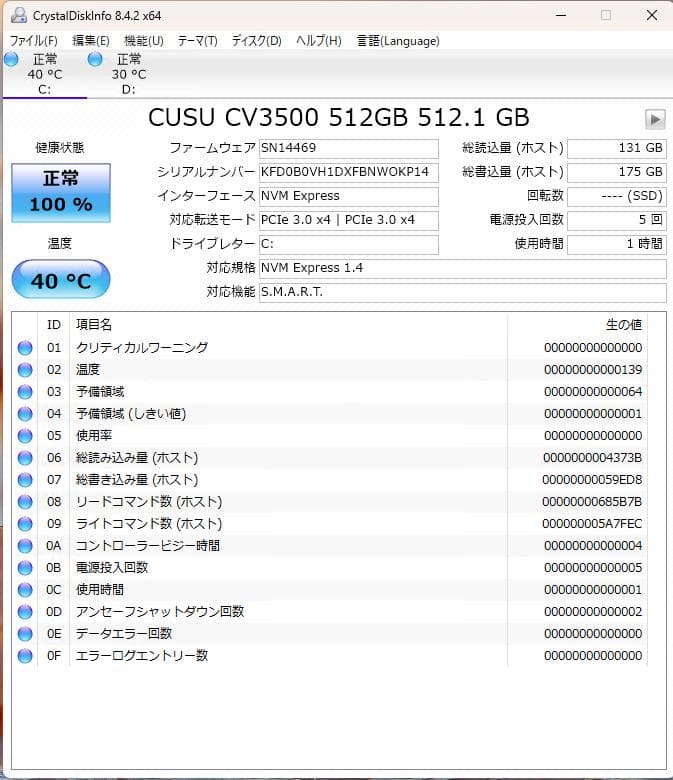
Task: Click the serial number field KFD0B0VH1DXFBNWOKP14
Action: pos(349,172)
